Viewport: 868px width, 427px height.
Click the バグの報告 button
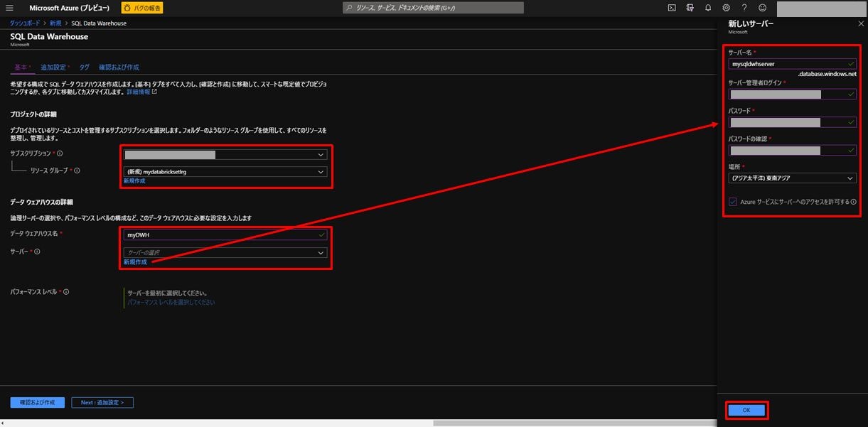(x=142, y=8)
